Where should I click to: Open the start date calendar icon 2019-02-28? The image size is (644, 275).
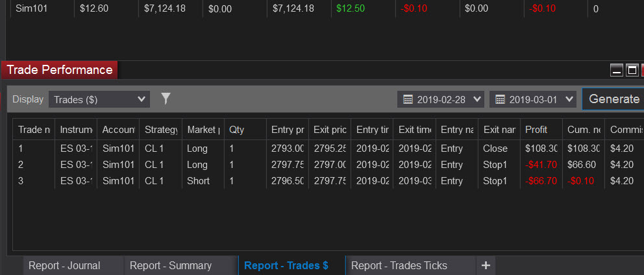click(408, 99)
